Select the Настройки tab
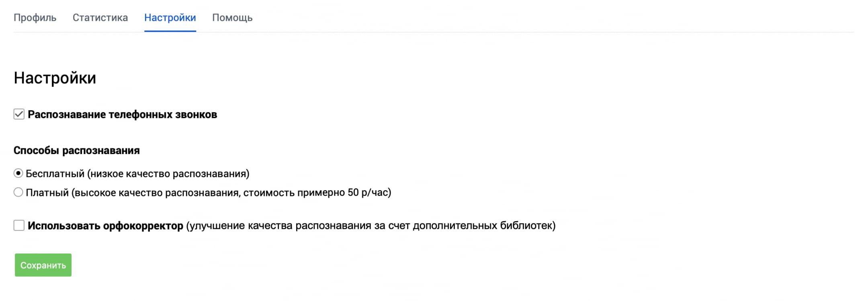 [170, 18]
